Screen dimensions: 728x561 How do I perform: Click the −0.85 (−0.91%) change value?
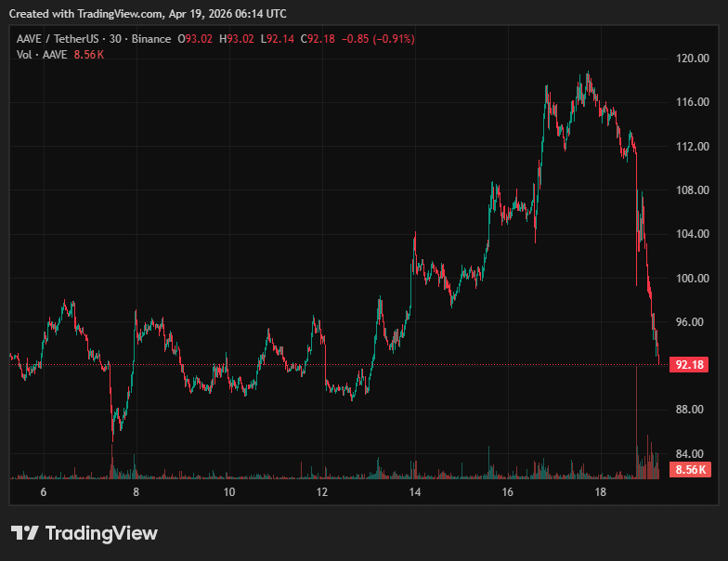click(x=378, y=39)
